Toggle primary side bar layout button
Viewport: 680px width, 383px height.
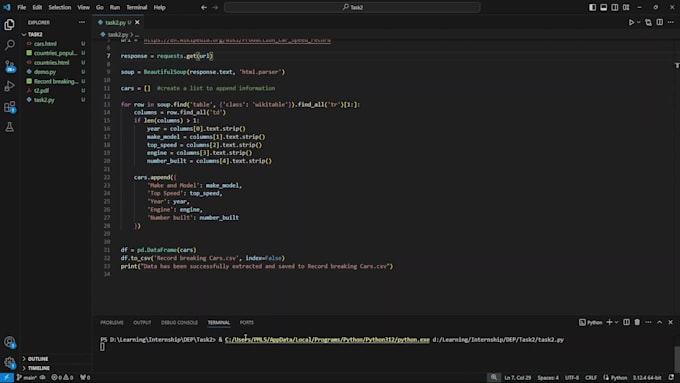coord(592,7)
